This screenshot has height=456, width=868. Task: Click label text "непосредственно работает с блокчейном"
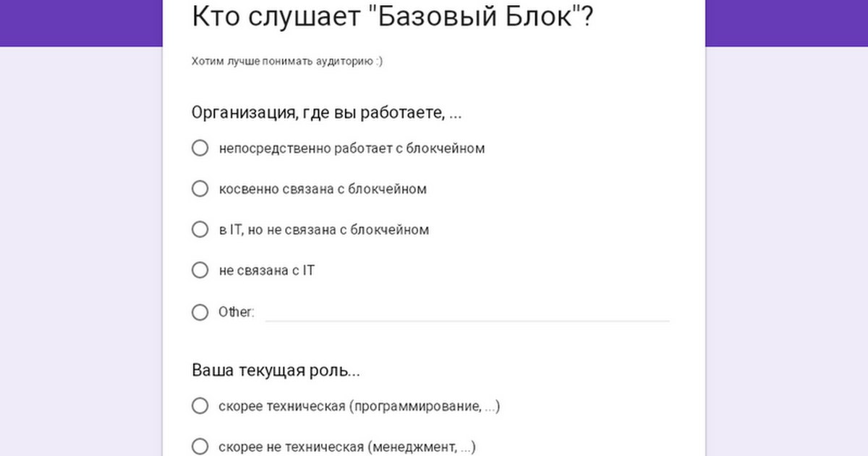tap(352, 148)
